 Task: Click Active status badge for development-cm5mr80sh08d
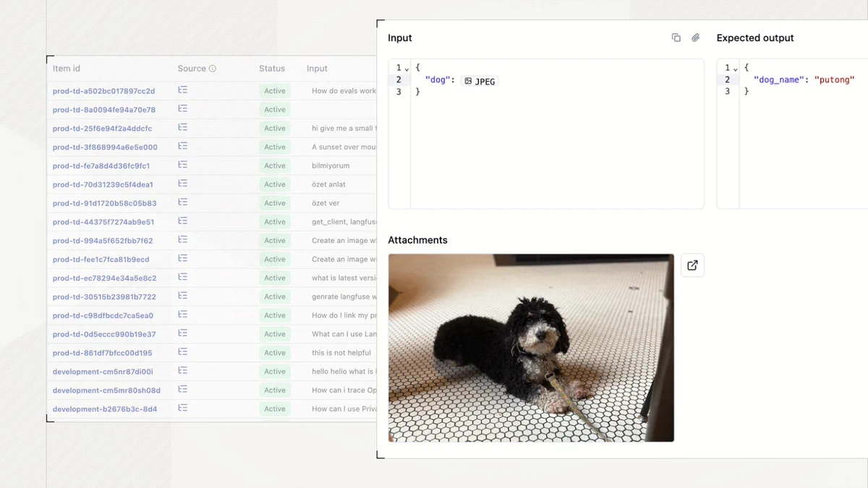click(x=275, y=390)
